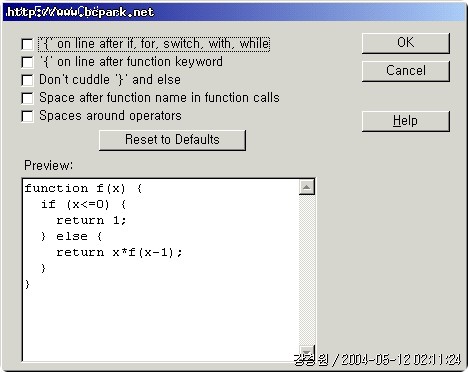The image size is (468, 372).
Task: Click 'function f(x) {' line in preview
Action: tap(83, 189)
